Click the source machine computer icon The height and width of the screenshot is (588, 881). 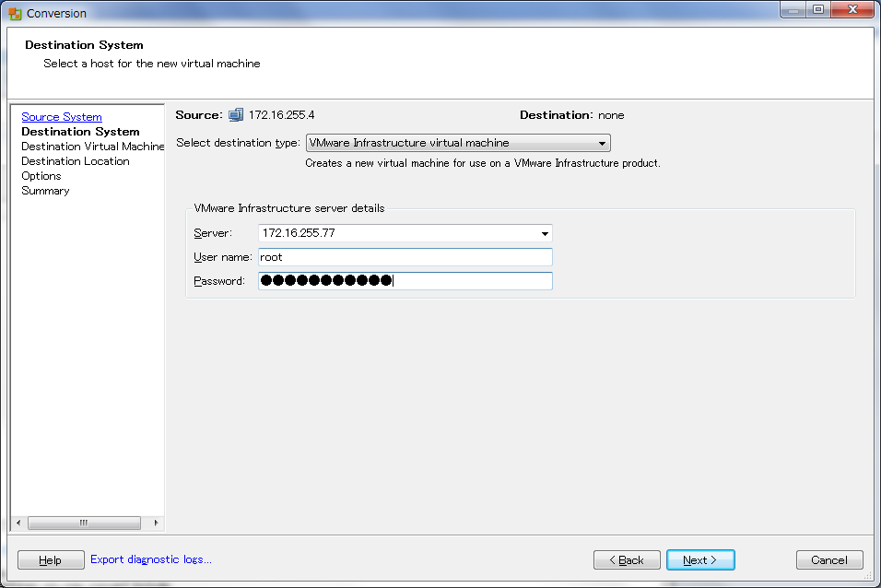pos(236,115)
